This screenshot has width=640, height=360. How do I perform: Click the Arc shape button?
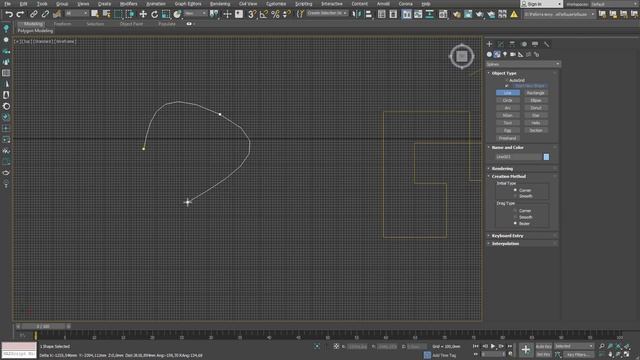[507, 108]
